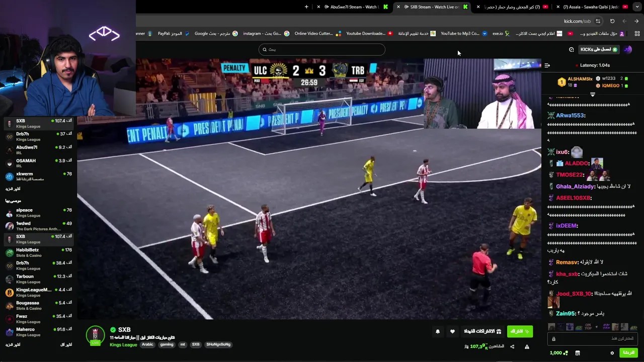Screen dimensions: 644x362
Task: Open the Google Translate bookmark
Action: (x=216, y=34)
